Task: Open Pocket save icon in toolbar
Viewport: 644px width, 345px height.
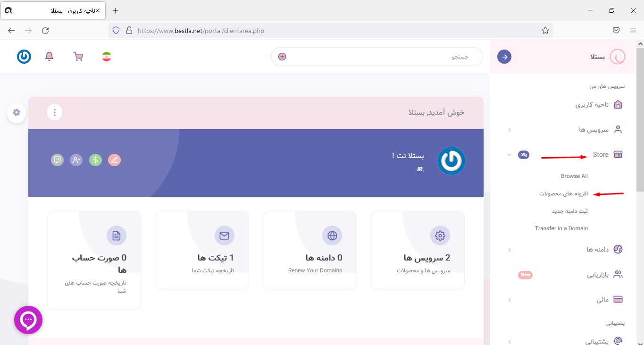Action: [x=616, y=31]
